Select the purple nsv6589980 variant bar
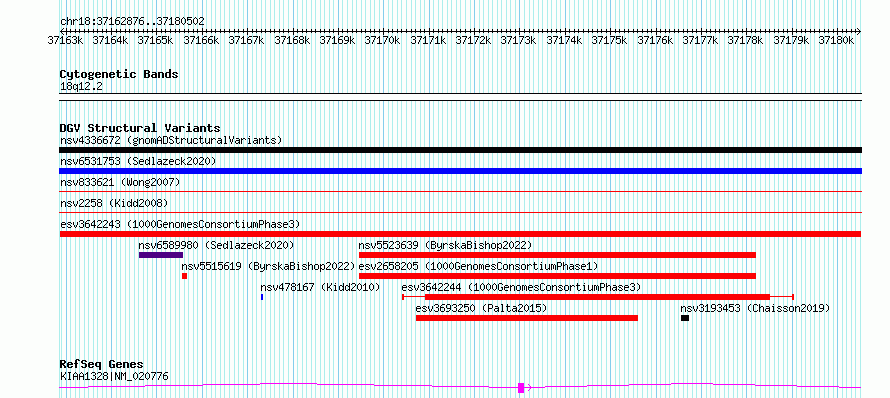 161,255
